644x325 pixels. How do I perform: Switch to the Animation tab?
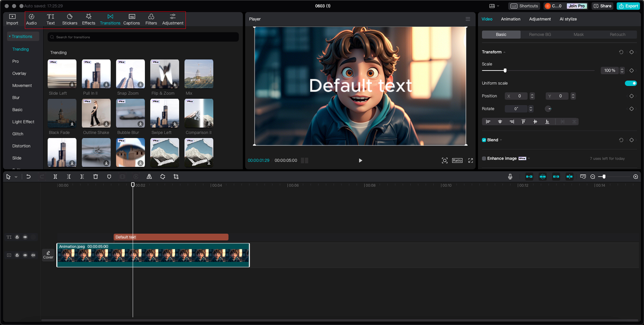(511, 19)
